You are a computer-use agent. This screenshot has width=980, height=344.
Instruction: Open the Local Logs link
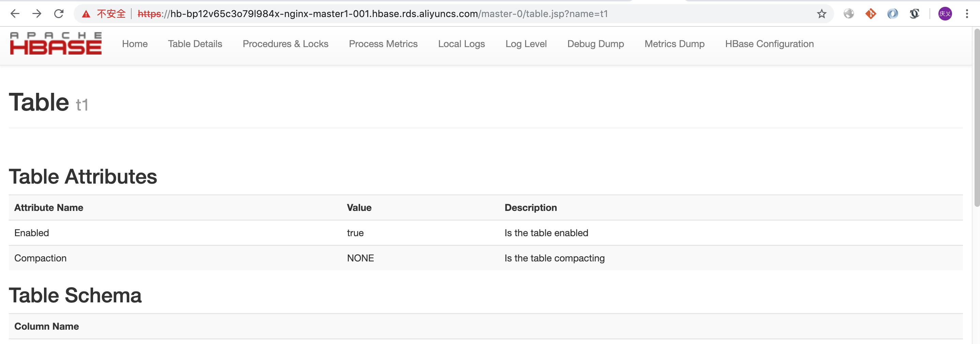pos(461,44)
